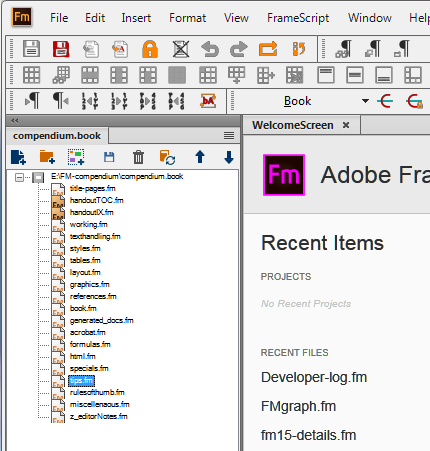Select highlighted tips.fm file
This screenshot has width=430, height=451.
tap(81, 381)
